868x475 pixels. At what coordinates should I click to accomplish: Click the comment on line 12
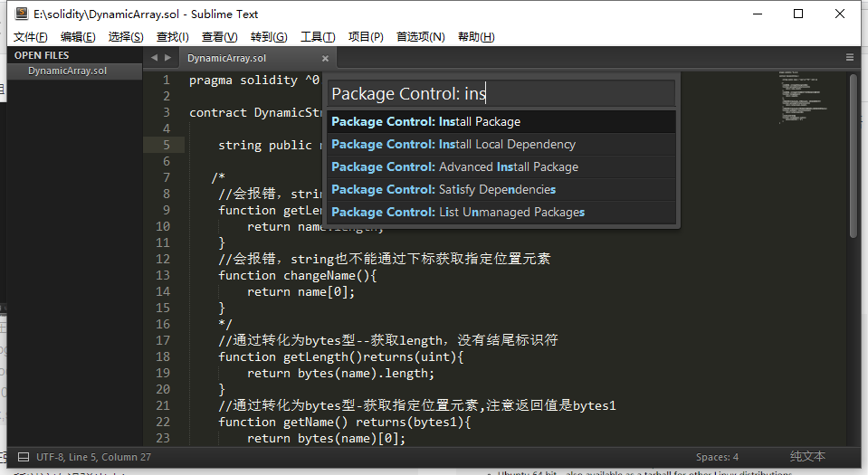tap(384, 259)
